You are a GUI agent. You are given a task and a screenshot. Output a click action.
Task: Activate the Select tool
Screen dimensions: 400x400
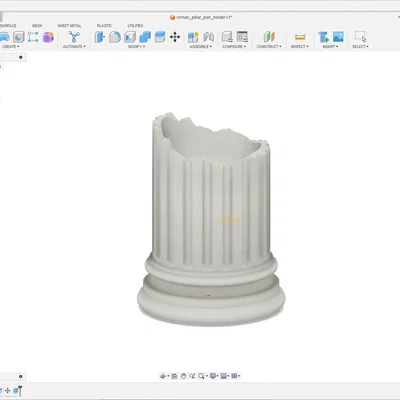(x=360, y=37)
